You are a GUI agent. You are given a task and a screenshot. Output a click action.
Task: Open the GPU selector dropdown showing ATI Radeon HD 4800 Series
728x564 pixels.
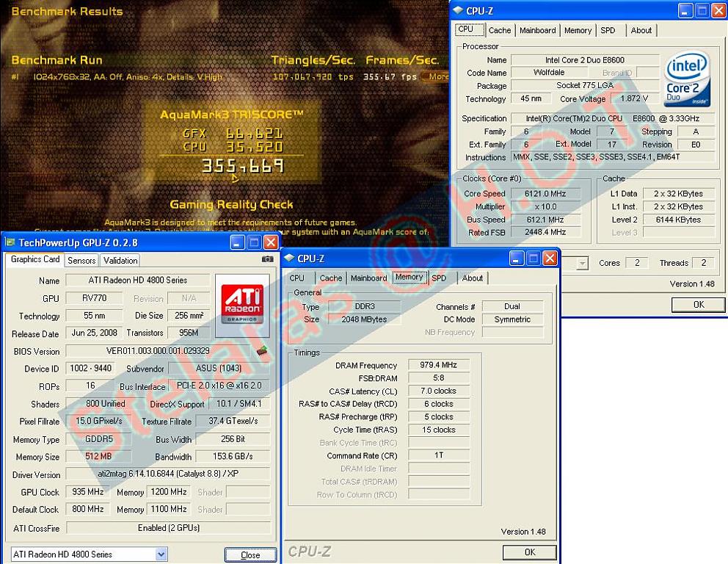161,554
